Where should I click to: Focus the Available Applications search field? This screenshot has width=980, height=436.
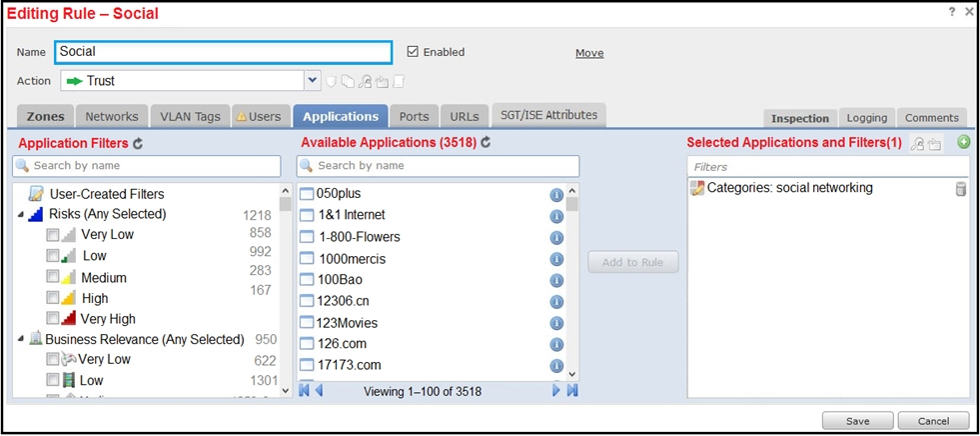click(438, 166)
